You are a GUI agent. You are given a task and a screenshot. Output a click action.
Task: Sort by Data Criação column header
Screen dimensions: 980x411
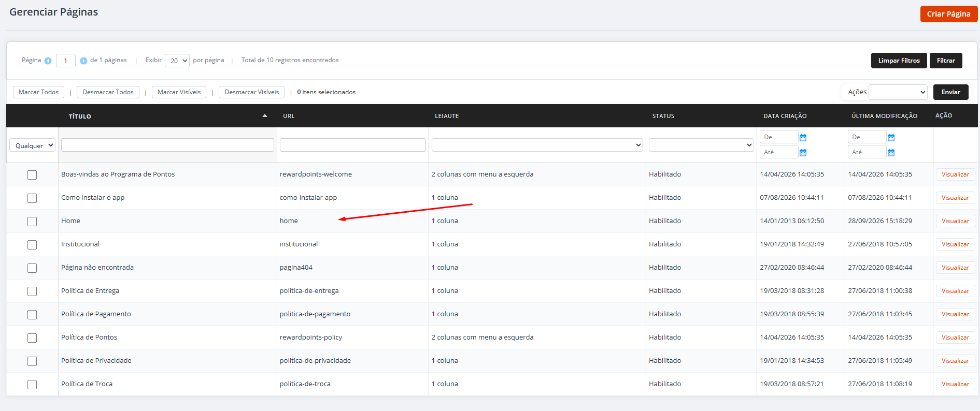785,116
